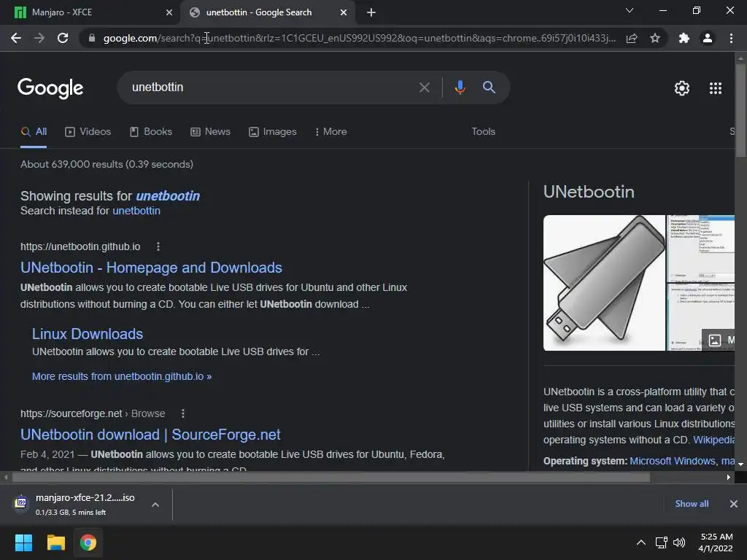Open UNetbootin - Homepage and Downloads link
This screenshot has height=560, width=747.
click(151, 268)
